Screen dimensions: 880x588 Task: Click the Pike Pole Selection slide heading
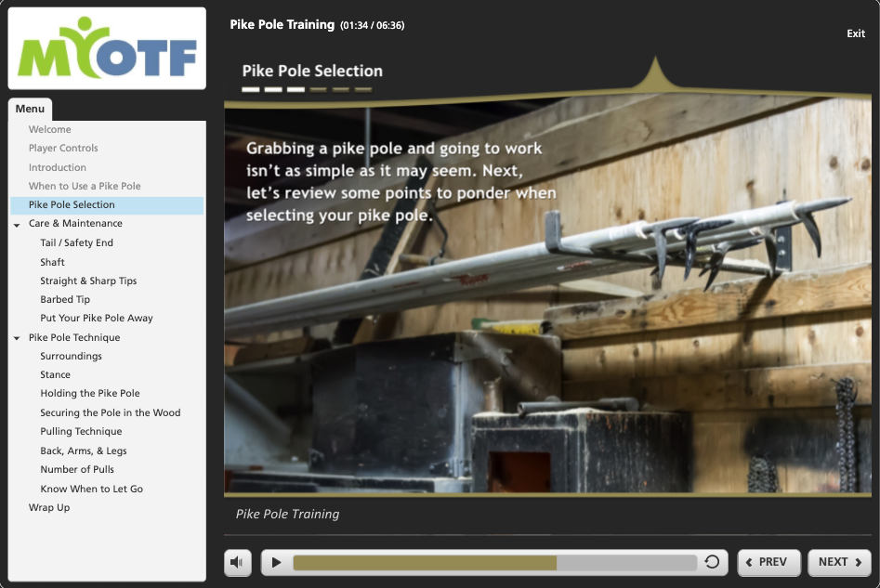pos(312,71)
